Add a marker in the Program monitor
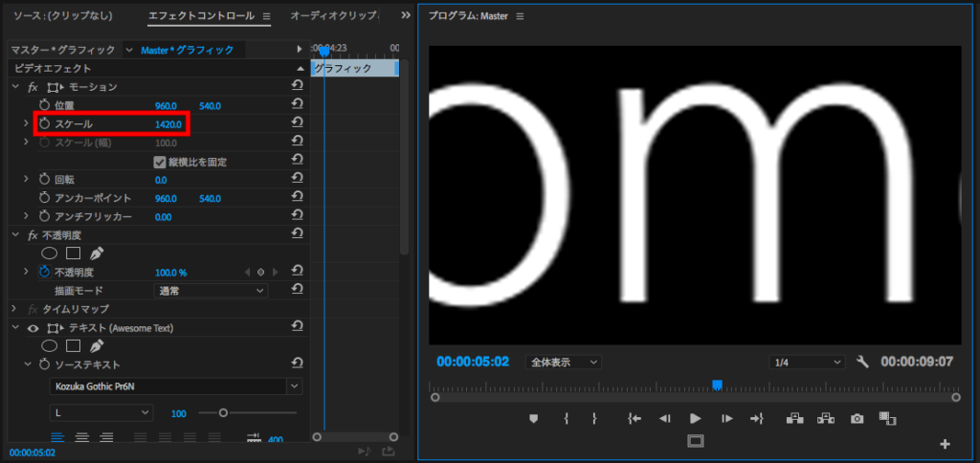Viewport: 980px width, 463px height. tap(533, 419)
